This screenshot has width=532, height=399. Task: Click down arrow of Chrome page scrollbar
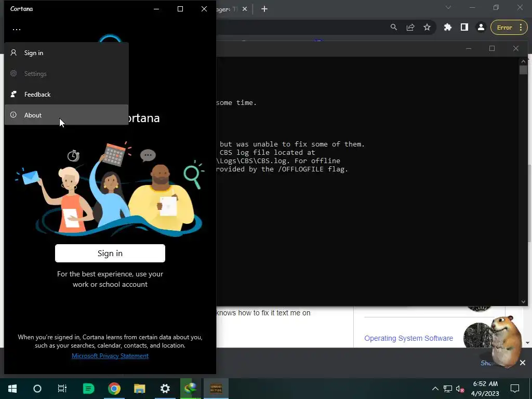[528, 343]
